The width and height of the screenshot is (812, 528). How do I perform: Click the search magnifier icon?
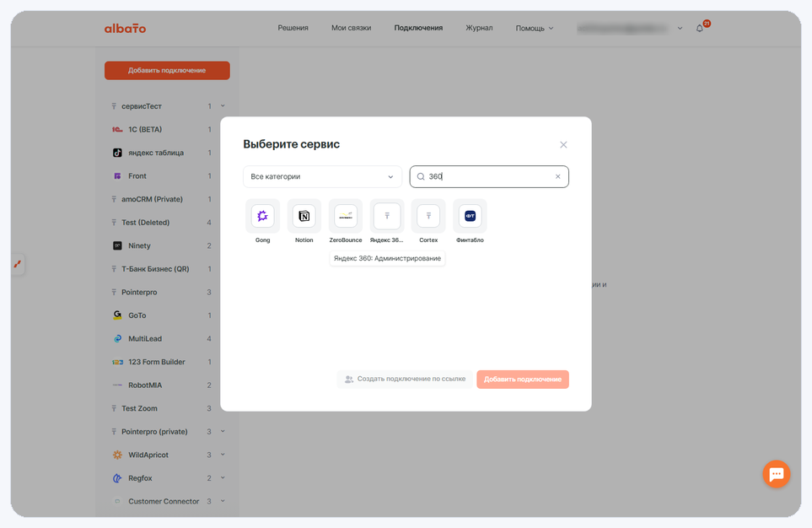click(x=421, y=176)
